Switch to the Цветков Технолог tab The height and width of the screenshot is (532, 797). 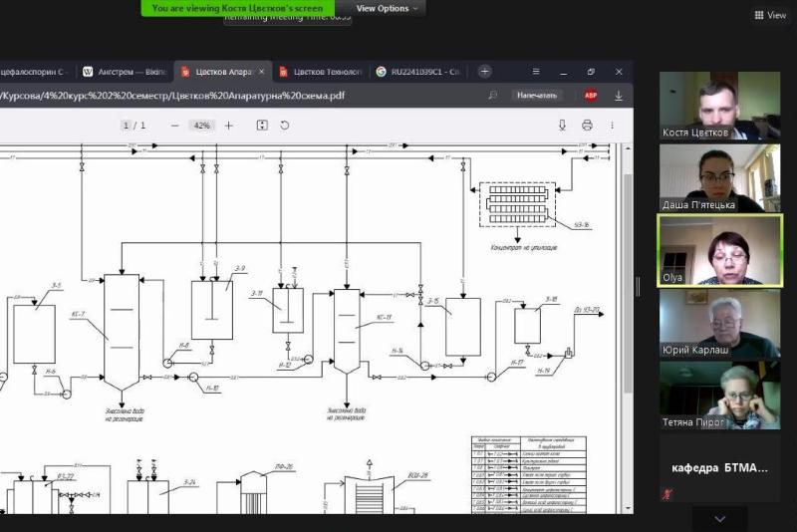318,72
